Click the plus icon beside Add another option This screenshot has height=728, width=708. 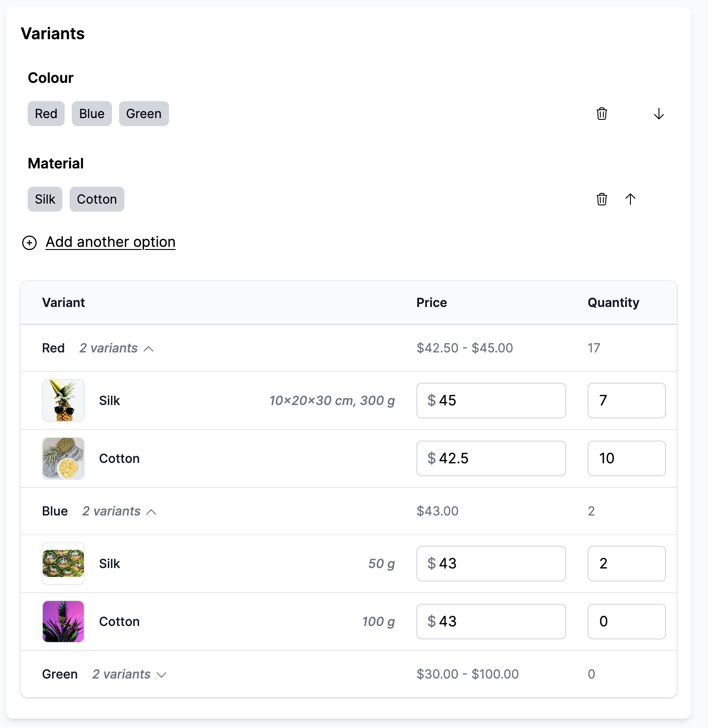click(x=29, y=243)
